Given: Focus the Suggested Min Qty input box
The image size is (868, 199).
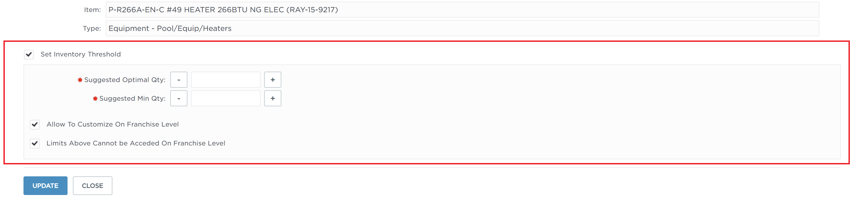Looking at the screenshot, I should [226, 99].
